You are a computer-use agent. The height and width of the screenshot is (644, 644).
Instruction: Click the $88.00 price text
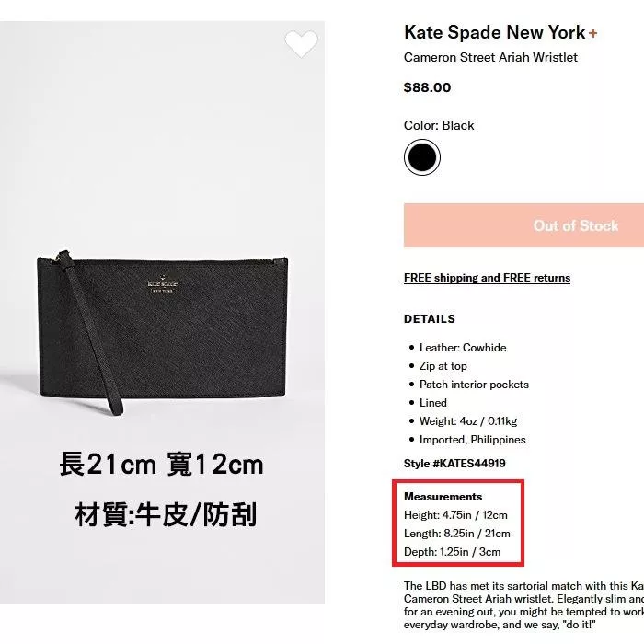tap(427, 87)
